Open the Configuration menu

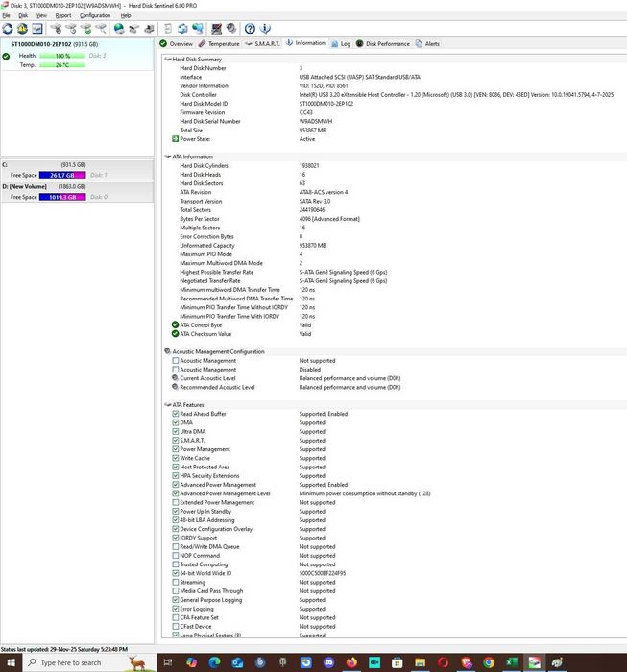95,15
